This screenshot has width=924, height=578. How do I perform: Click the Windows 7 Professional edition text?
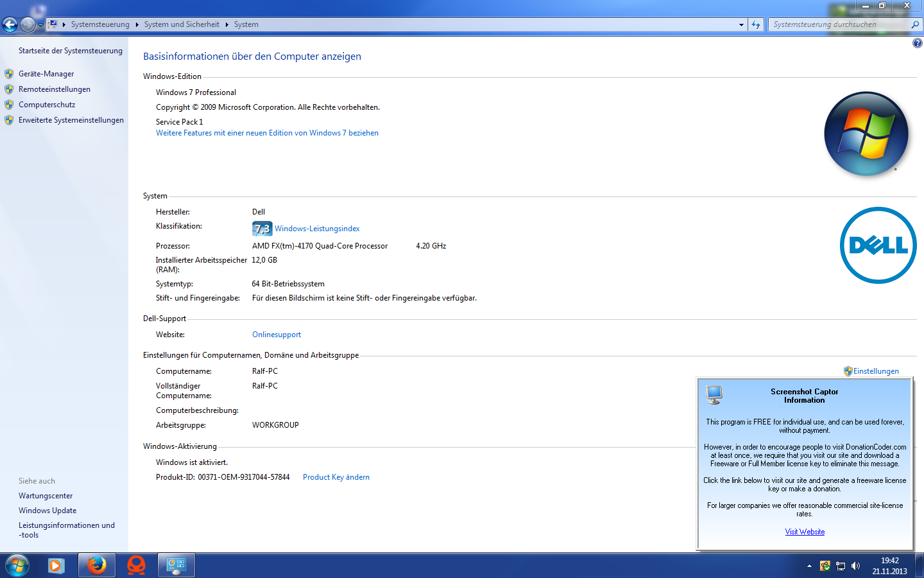tap(196, 92)
